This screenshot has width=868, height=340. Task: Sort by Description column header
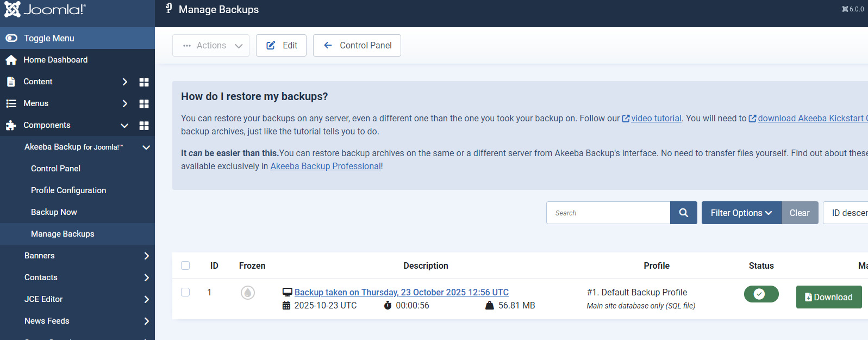426,265
